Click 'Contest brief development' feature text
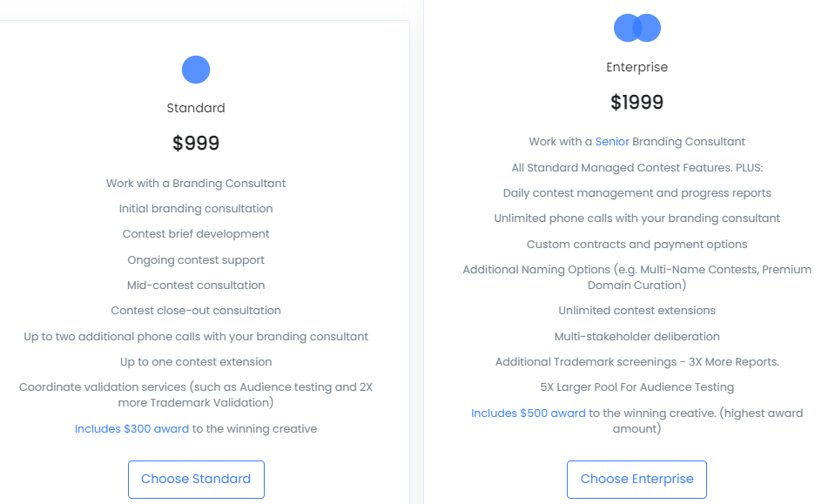The height and width of the screenshot is (504, 835). point(196,234)
